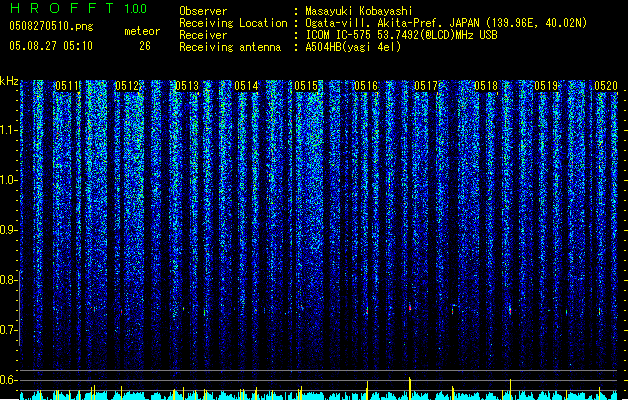629x400 pixels.
Task: Click the observer name Masayuki Kobayashi
Action: point(359,11)
